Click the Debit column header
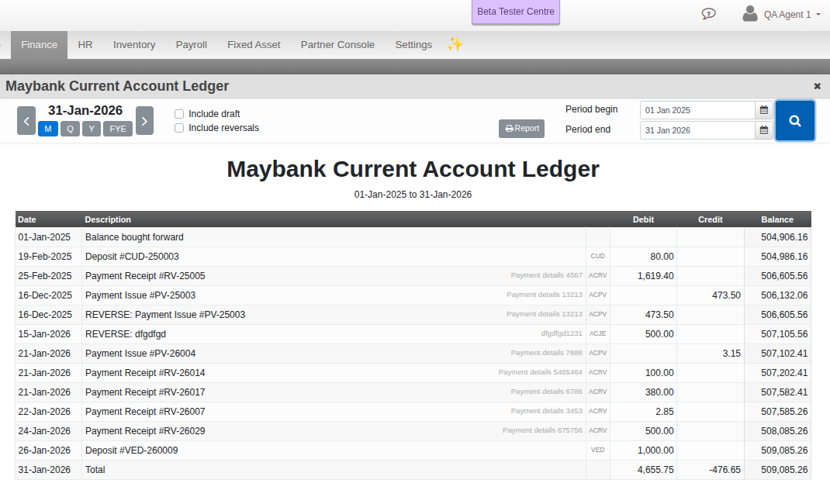This screenshot has width=830, height=504. (x=643, y=219)
